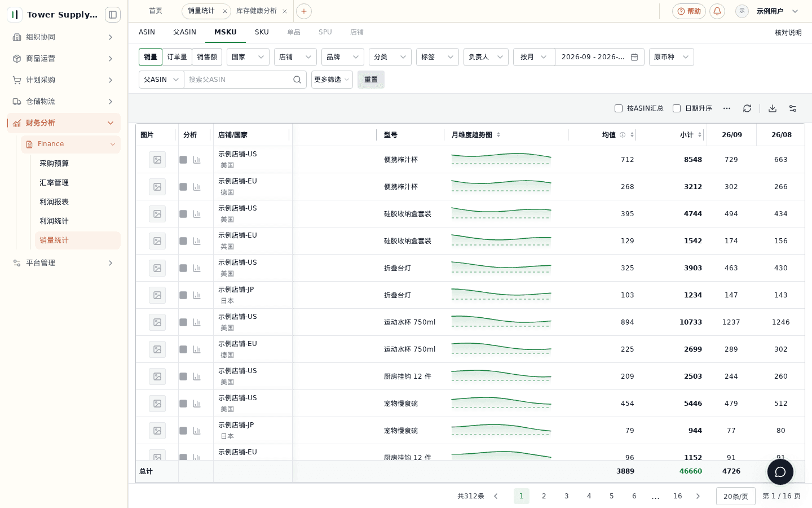The width and height of the screenshot is (812, 508).
Task: Click the info icon next to 均值
Action: [x=623, y=135]
